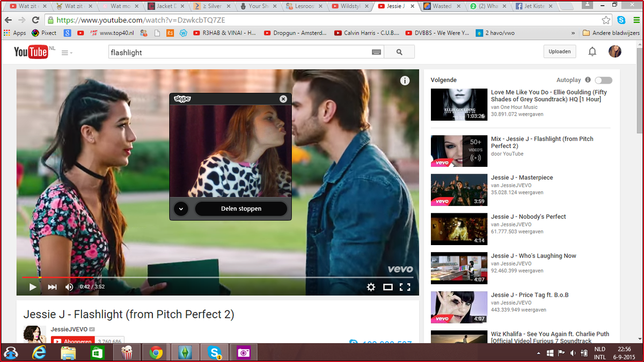Viewport: 644px width, 362px height.
Task: Open the JessieJVEVO channel name
Action: [x=70, y=329]
